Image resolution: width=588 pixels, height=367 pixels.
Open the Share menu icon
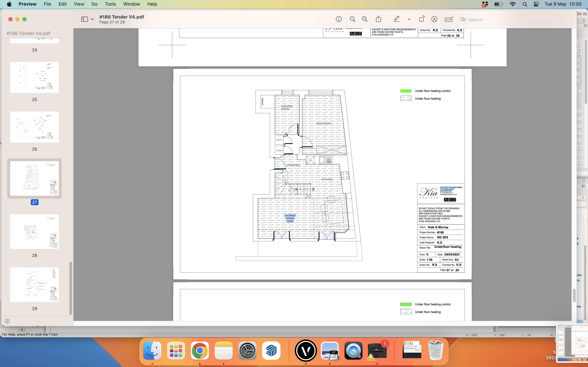point(378,19)
